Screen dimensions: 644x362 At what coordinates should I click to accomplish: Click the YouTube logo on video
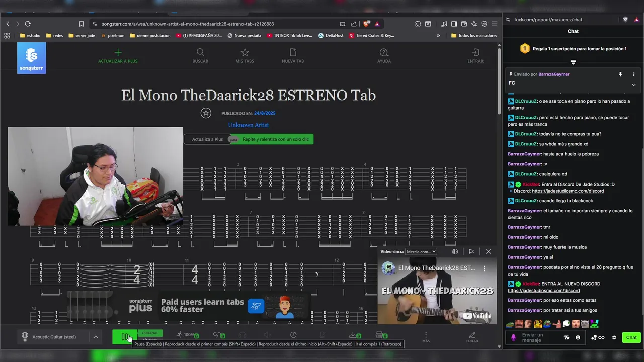477,316
